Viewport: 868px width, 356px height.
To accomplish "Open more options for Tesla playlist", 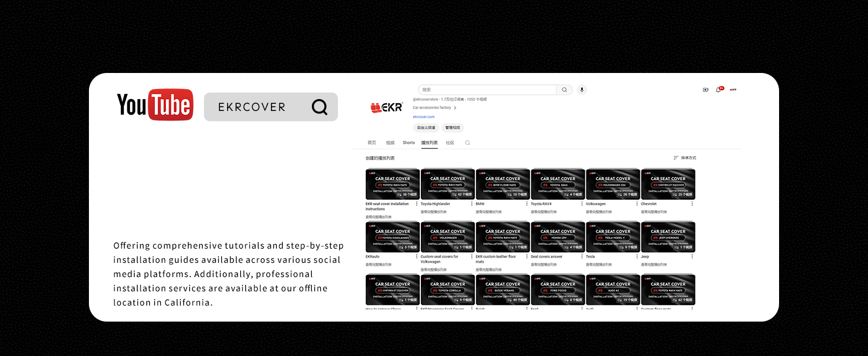I will click(x=637, y=257).
